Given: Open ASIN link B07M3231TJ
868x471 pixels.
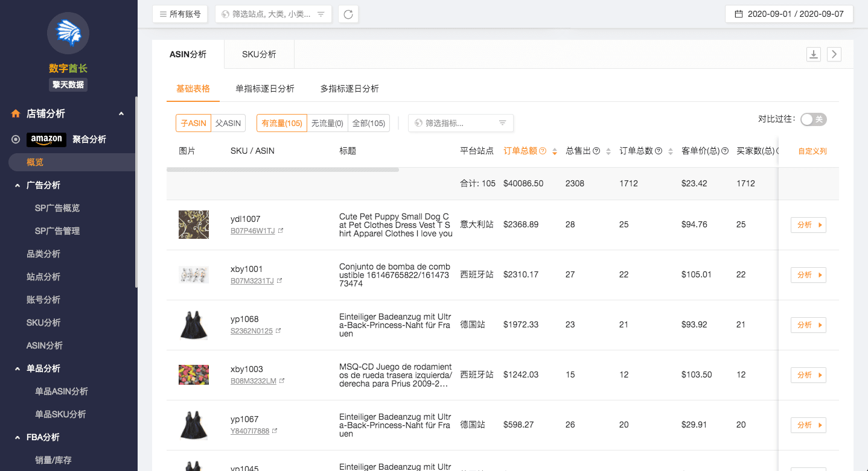Looking at the screenshot, I should tap(252, 281).
